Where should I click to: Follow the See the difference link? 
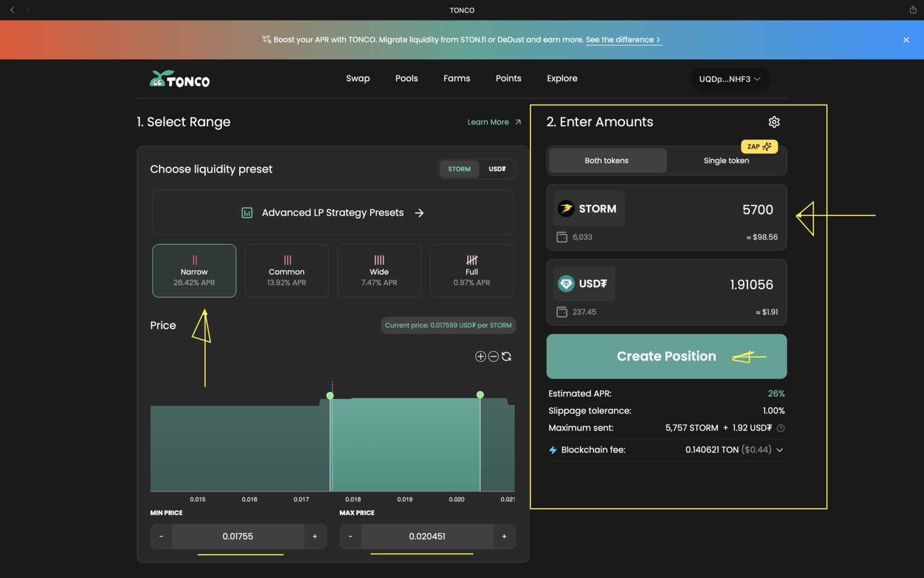click(x=623, y=40)
